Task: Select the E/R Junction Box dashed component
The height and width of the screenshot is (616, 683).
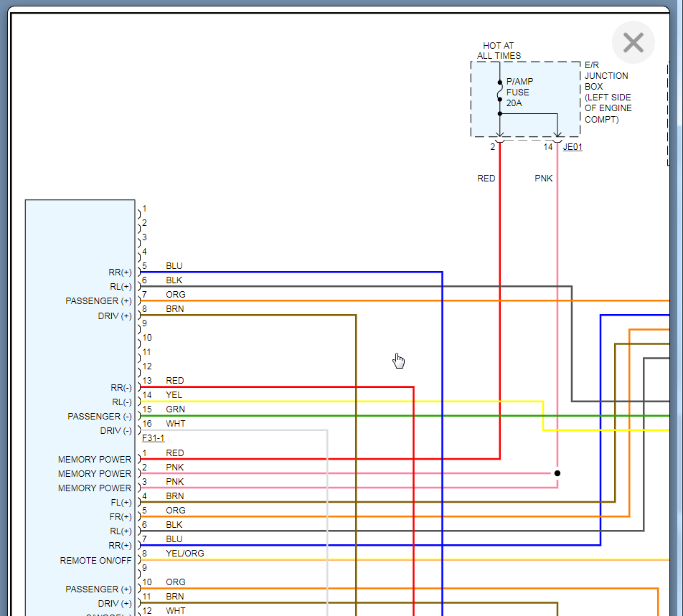Action: (525, 99)
